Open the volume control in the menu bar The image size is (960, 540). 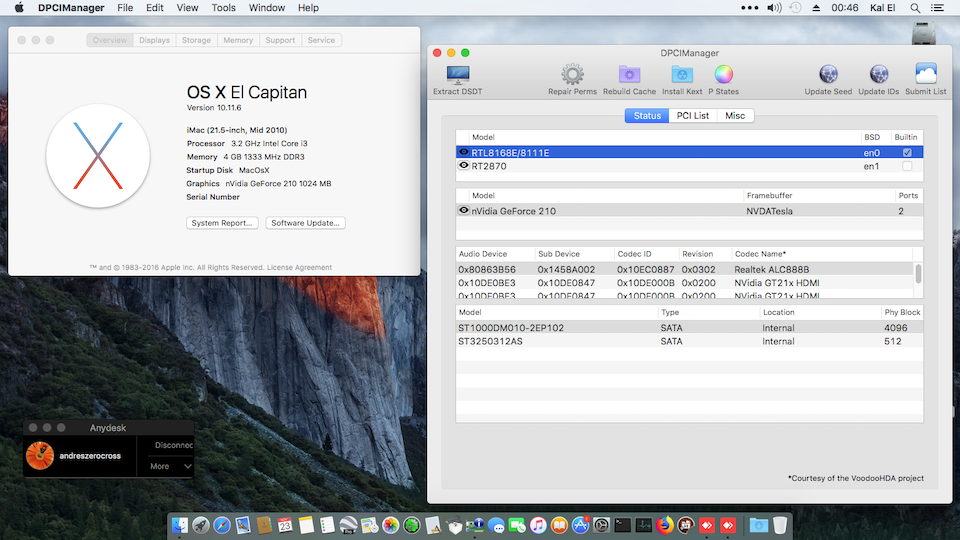(x=773, y=8)
